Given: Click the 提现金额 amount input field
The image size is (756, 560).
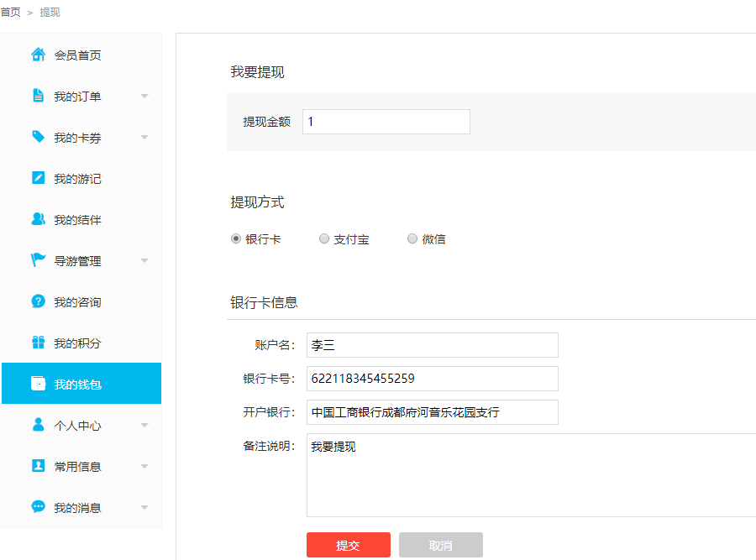Looking at the screenshot, I should (x=386, y=122).
